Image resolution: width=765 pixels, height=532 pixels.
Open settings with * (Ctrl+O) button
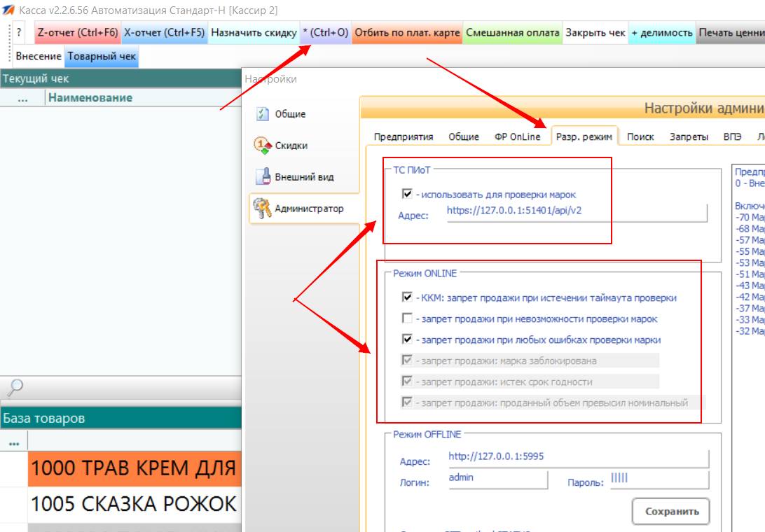[326, 33]
